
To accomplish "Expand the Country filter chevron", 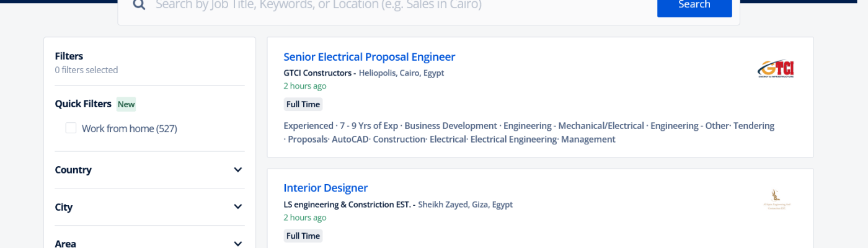I will (x=237, y=170).
